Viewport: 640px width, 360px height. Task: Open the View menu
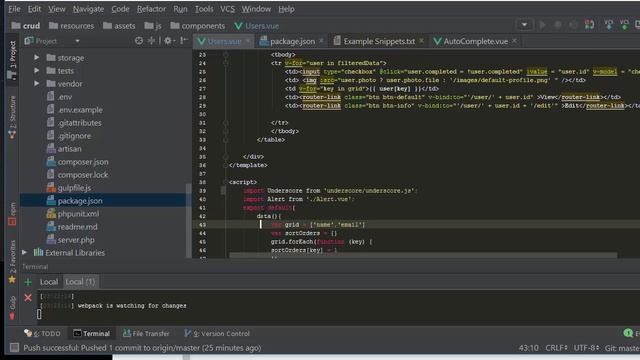pos(57,9)
